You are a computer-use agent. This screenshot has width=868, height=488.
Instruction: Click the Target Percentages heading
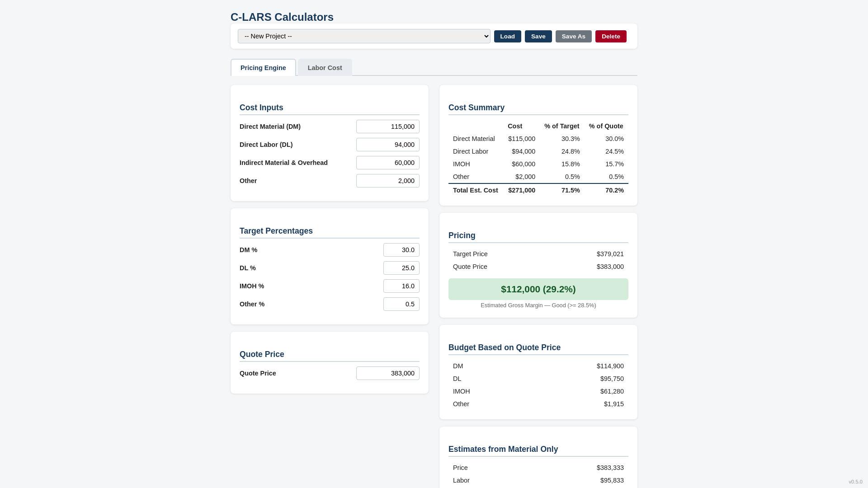[276, 231]
